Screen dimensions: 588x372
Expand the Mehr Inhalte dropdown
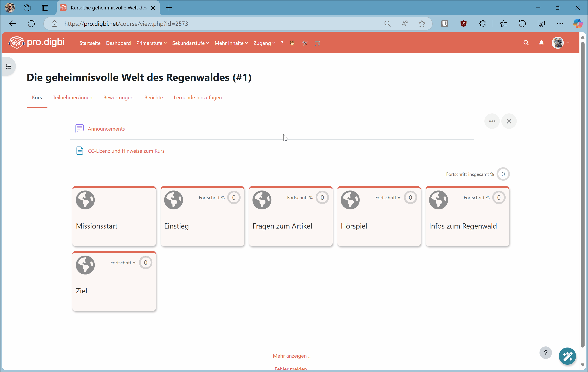click(x=231, y=43)
